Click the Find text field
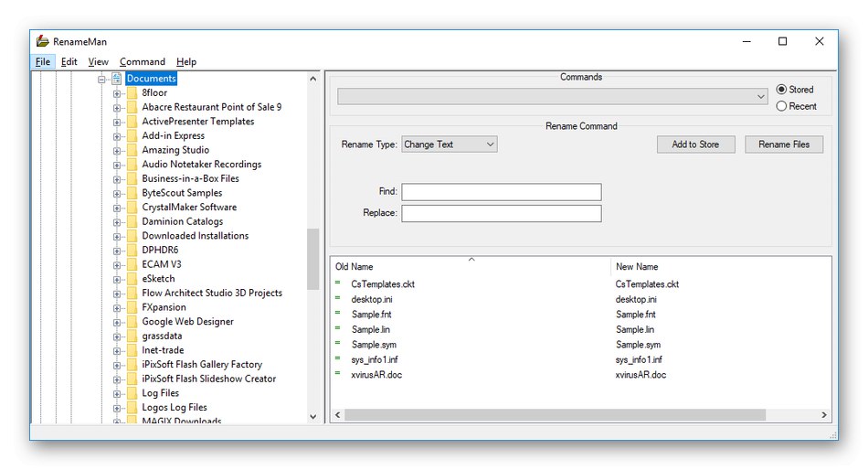Image resolution: width=868 pixels, height=470 pixels. click(502, 192)
